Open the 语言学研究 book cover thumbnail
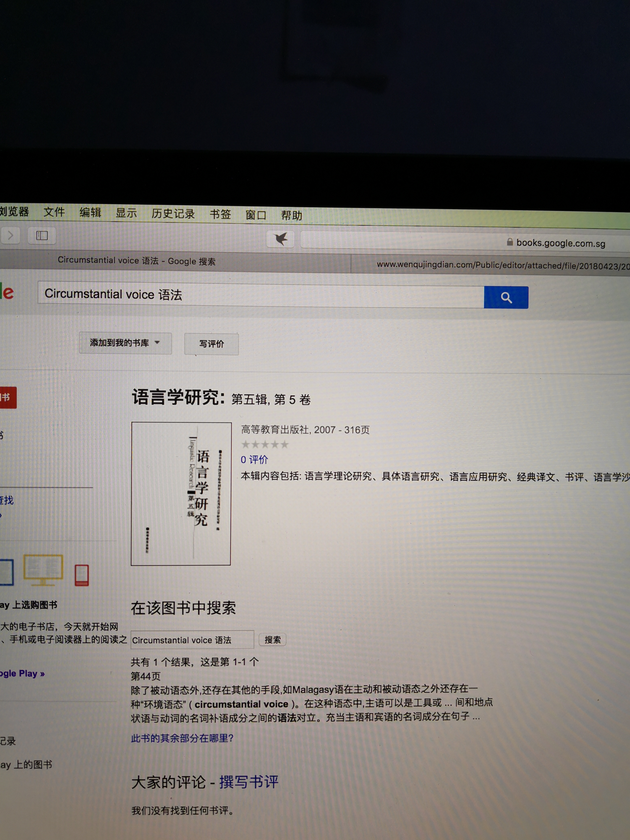The height and width of the screenshot is (840, 630). click(181, 494)
